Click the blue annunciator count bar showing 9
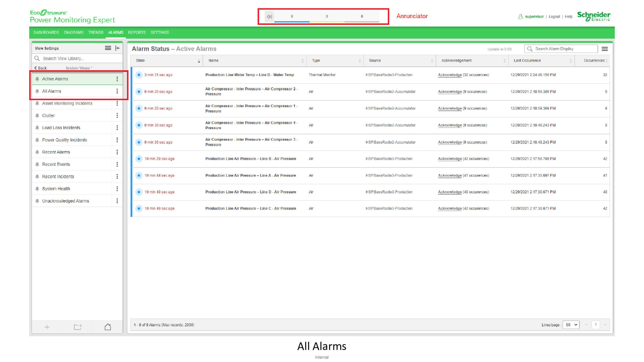 click(x=292, y=17)
